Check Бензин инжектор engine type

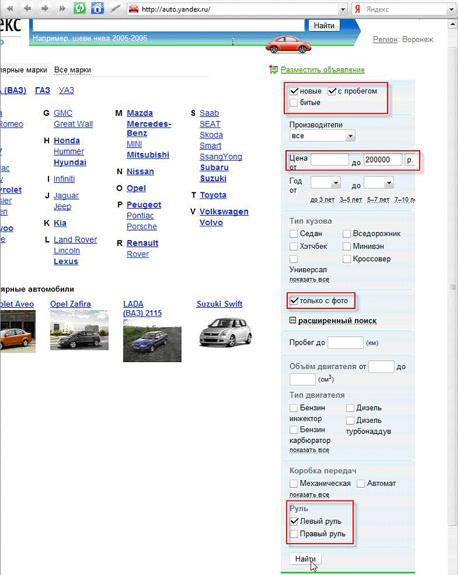point(294,408)
